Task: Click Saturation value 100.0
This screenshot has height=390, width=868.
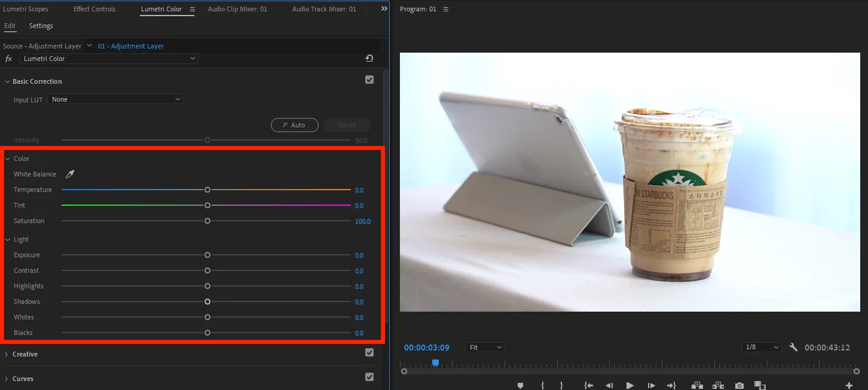Action: (x=362, y=221)
